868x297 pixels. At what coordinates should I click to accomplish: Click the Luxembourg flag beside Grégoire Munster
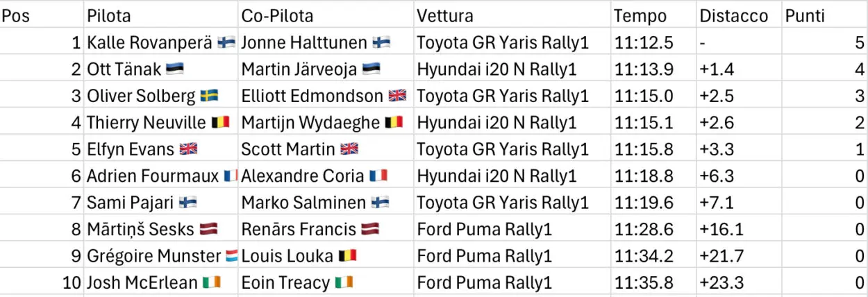[x=231, y=256]
